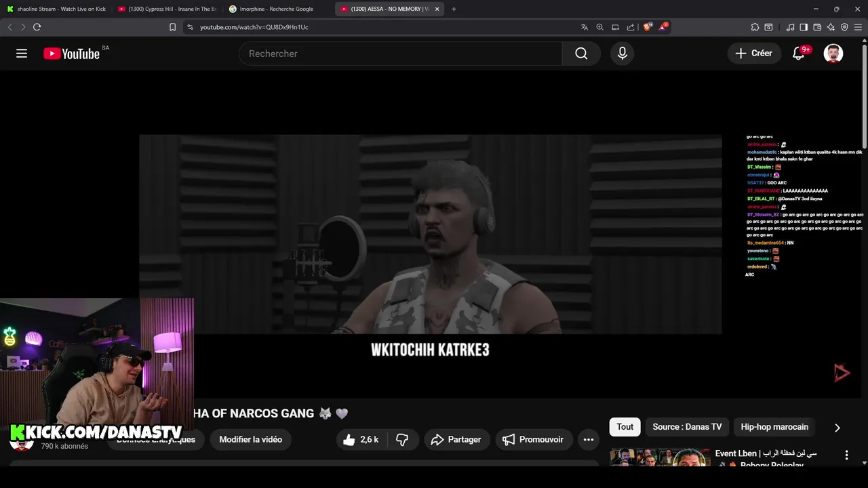Viewport: 868px width, 488px height.
Task: Open Brave Shields lion icon
Action: pyautogui.click(x=647, y=27)
